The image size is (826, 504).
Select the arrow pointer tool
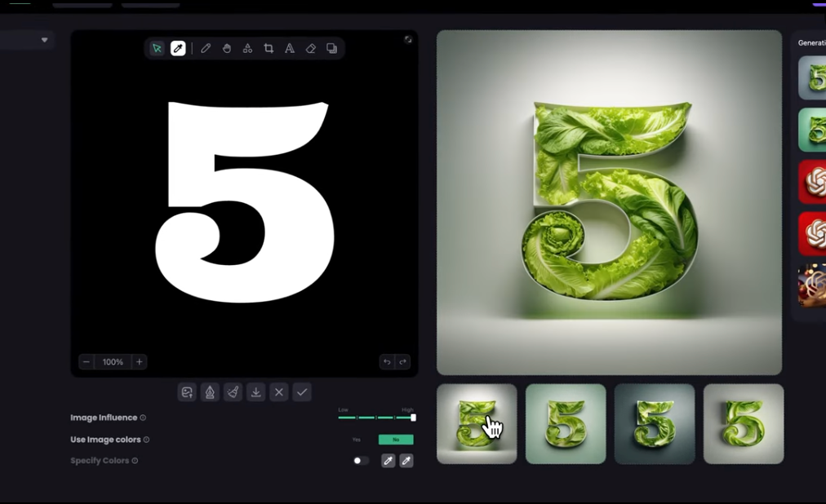tap(157, 49)
